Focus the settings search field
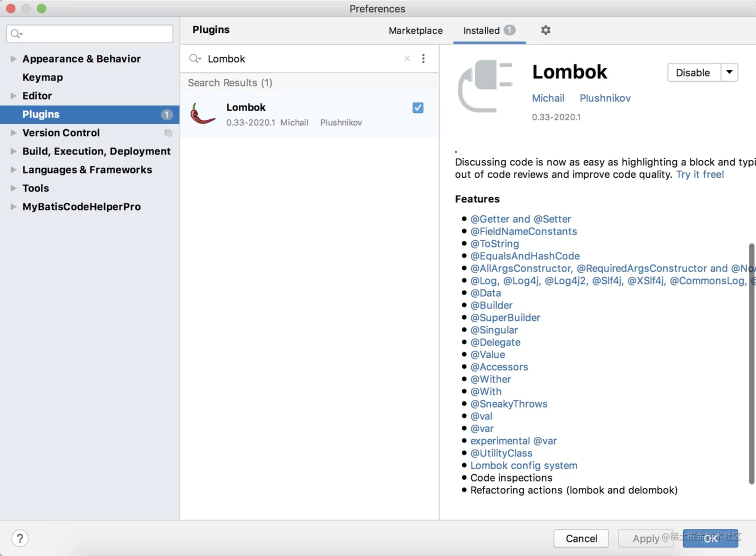The height and width of the screenshot is (556, 756). click(89, 33)
